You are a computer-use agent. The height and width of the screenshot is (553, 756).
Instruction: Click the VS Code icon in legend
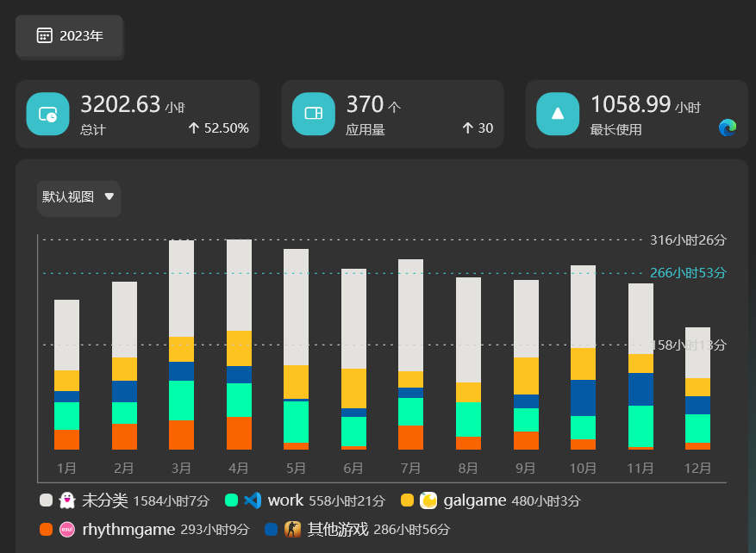point(253,500)
